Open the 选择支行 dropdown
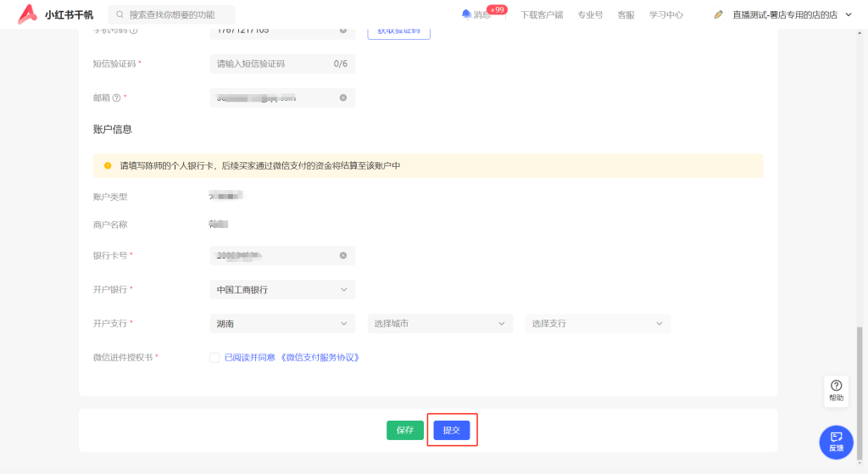The width and height of the screenshot is (868, 474). tap(598, 323)
